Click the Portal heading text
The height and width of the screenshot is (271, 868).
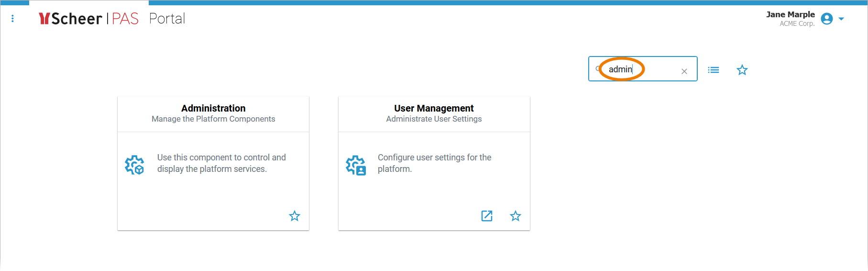point(167,19)
